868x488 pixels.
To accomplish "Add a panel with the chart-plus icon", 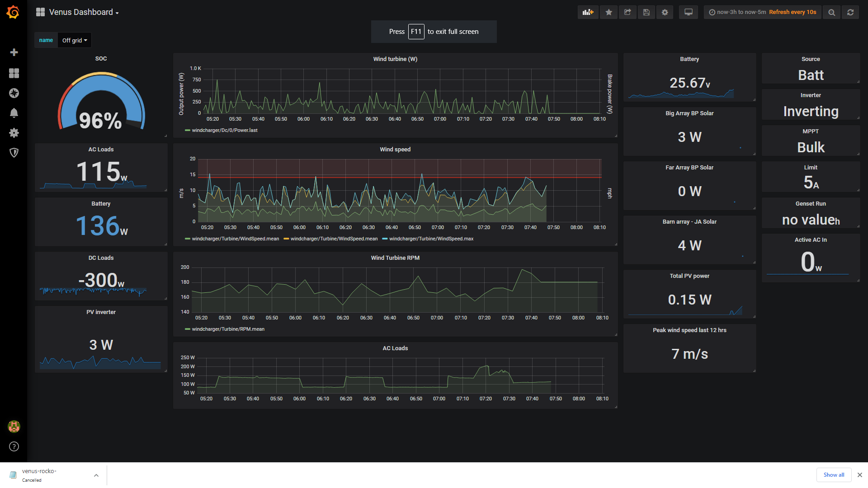I will 588,12.
